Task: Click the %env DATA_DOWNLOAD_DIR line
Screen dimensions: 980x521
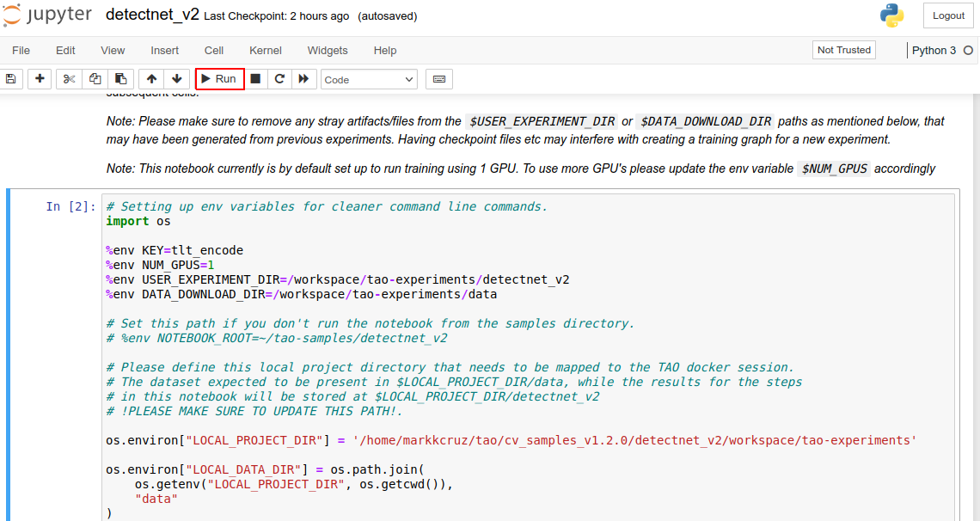Action: tap(301, 294)
